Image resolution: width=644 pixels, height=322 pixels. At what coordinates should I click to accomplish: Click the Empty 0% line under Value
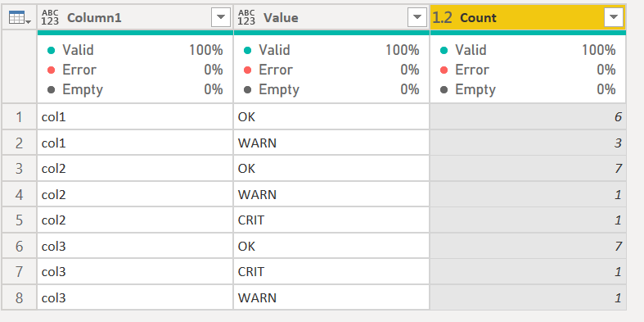click(x=331, y=89)
